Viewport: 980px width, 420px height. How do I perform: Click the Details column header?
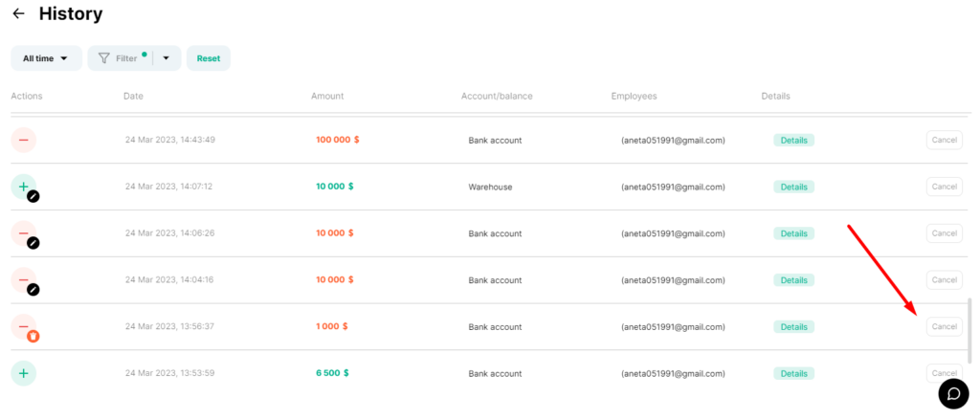(x=775, y=97)
